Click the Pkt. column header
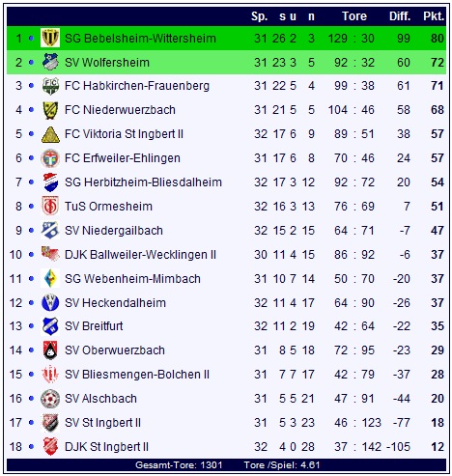This screenshot has height=476, width=452. (434, 15)
